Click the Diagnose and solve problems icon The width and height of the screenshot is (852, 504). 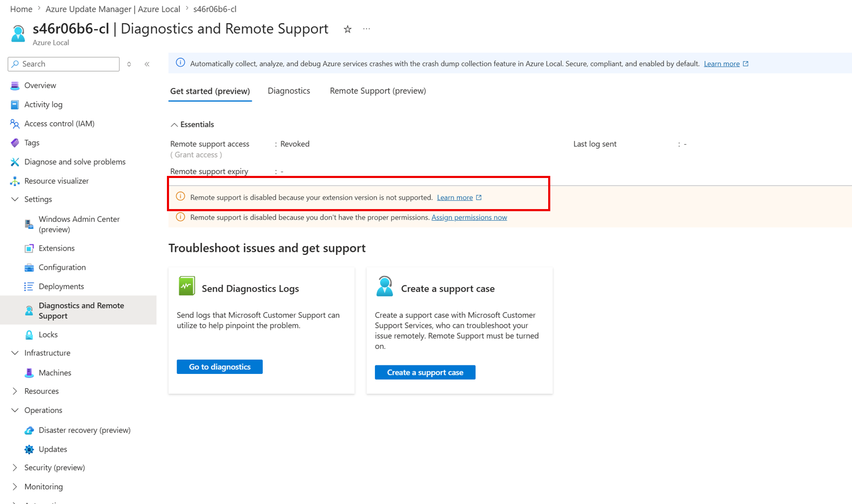point(15,162)
